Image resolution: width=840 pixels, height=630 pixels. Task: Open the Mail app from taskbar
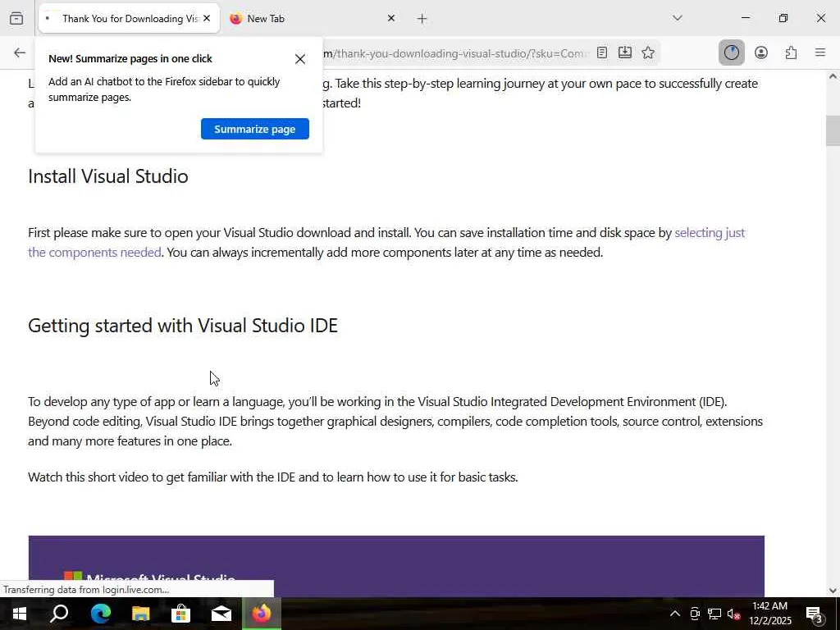(221, 614)
